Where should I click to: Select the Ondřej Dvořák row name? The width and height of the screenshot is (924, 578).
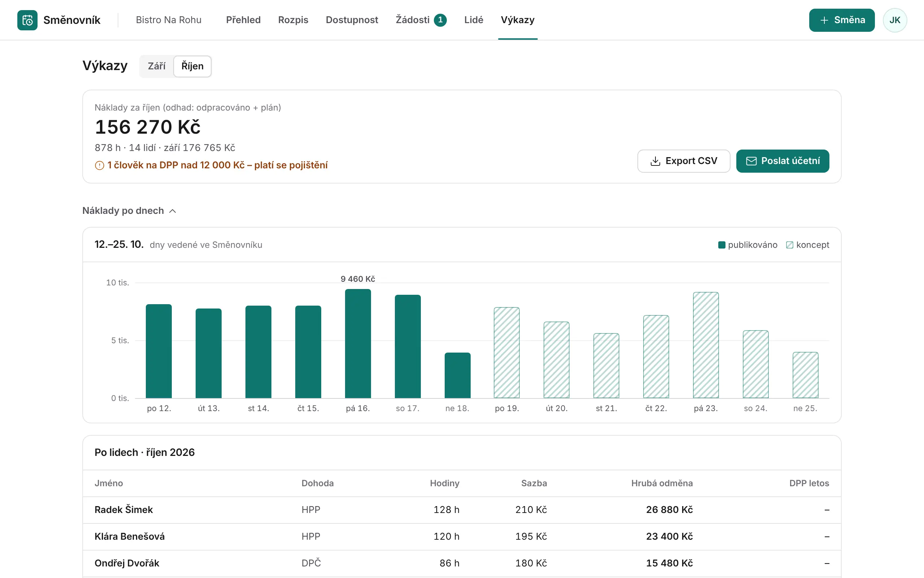pos(127,563)
